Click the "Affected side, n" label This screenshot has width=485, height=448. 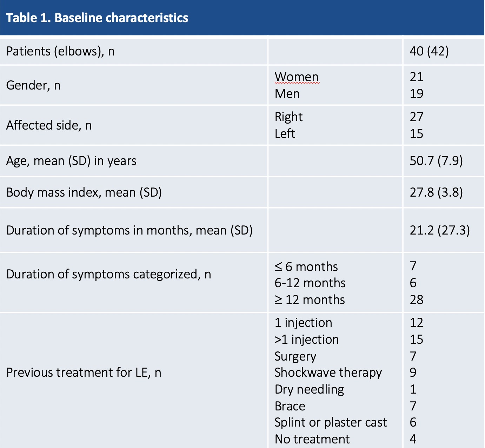click(49, 125)
